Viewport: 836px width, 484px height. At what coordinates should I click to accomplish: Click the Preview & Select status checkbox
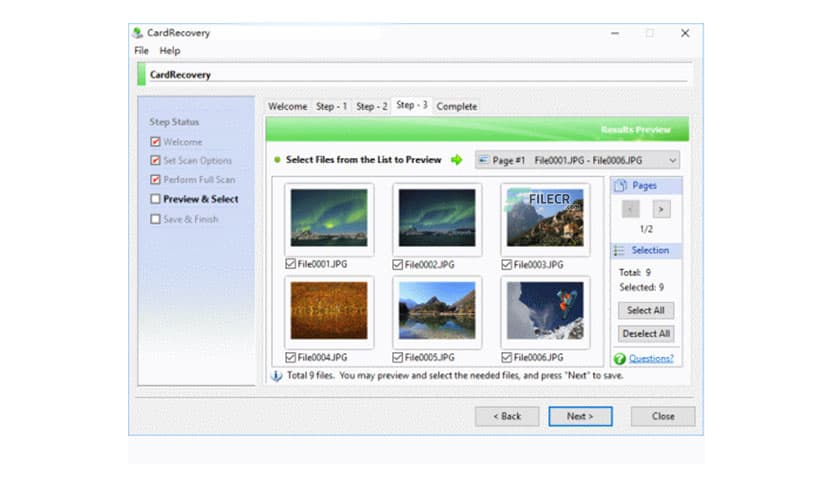[x=155, y=199]
